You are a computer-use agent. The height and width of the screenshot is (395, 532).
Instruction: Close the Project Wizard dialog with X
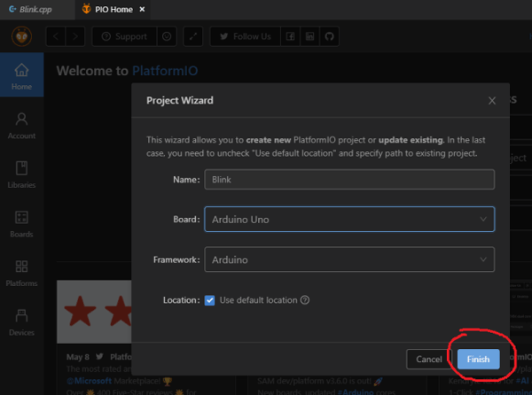coord(492,101)
